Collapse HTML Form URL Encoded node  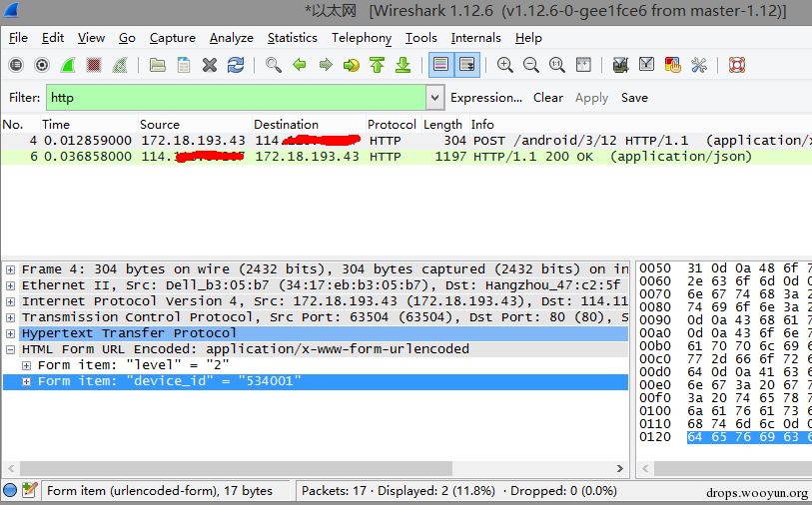(10, 350)
